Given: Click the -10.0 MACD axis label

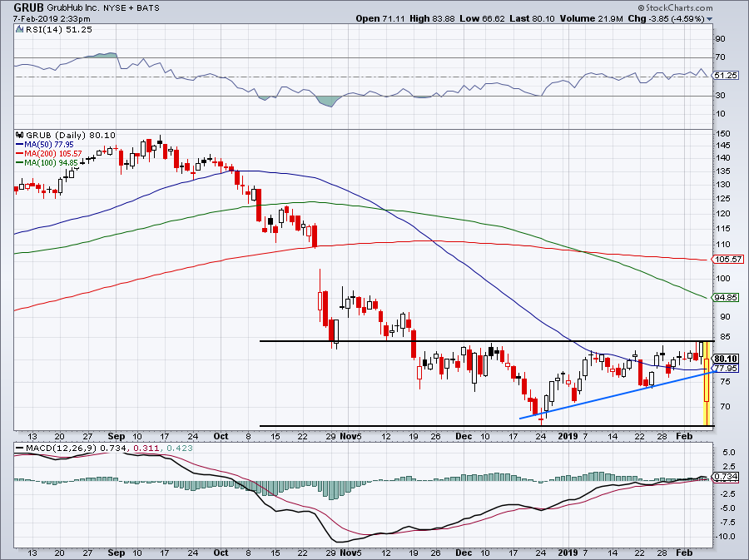Looking at the screenshot, I should (725, 537).
